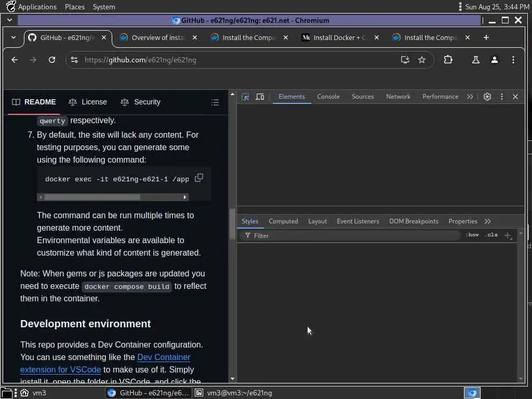Open the Properties pane tab

pyautogui.click(x=462, y=221)
